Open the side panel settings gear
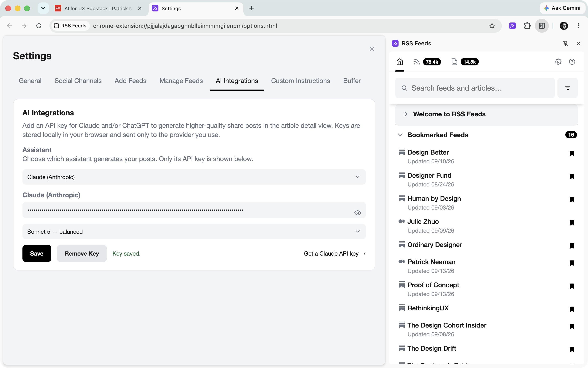This screenshot has height=368, width=588. 558,62
